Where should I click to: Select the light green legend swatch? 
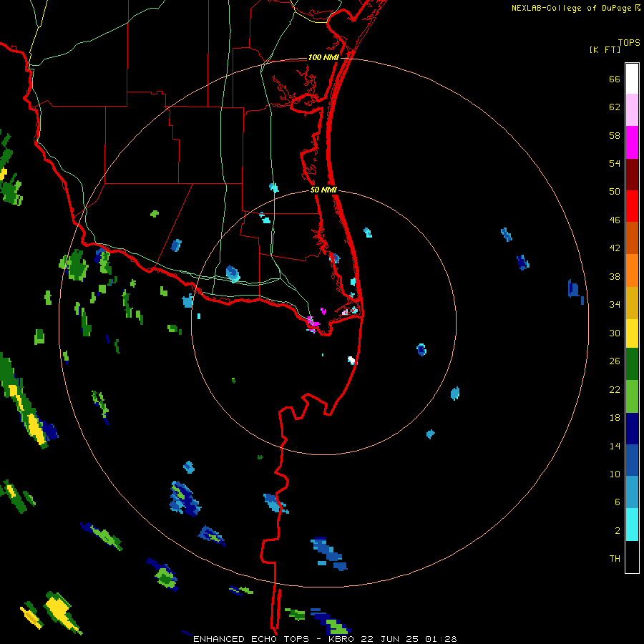click(632, 396)
